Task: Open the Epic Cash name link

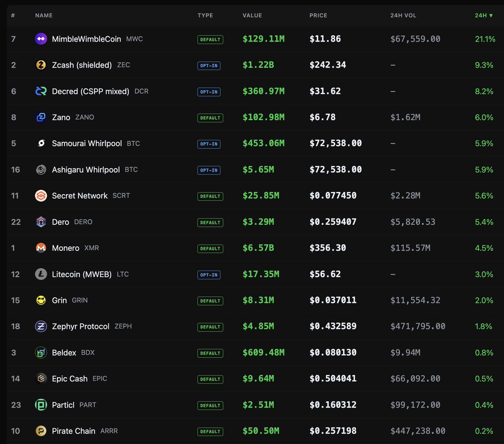Action: pos(70,378)
